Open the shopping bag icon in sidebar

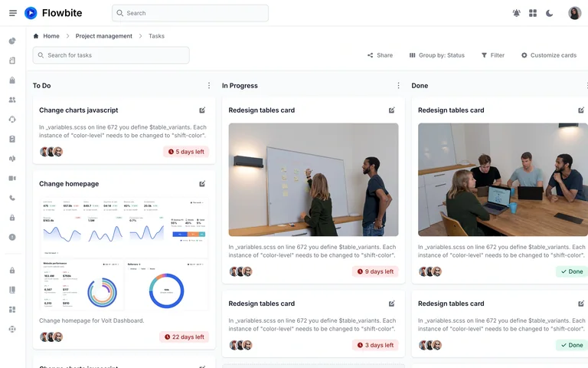12,80
